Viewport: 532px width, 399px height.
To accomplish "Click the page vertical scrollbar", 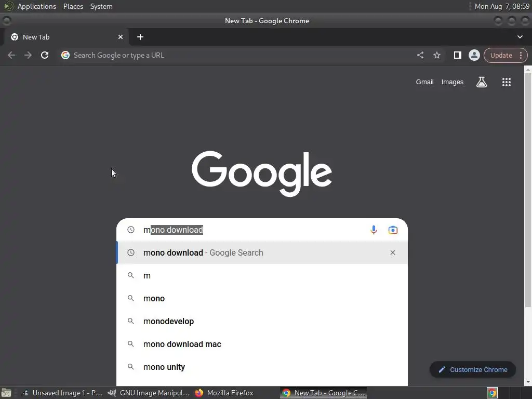I will tap(528, 190).
